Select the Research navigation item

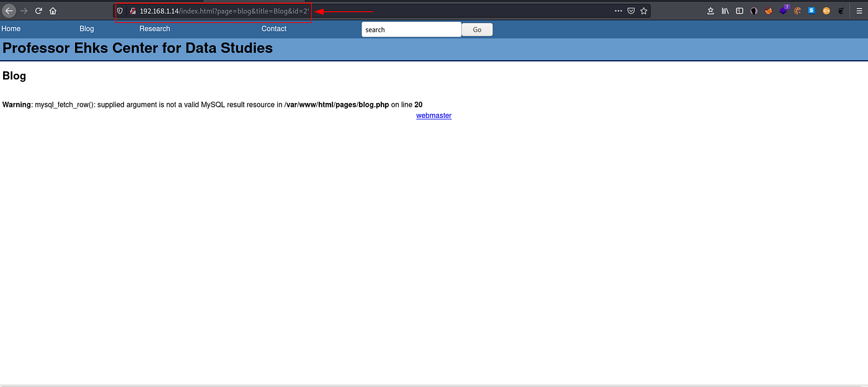coord(154,29)
